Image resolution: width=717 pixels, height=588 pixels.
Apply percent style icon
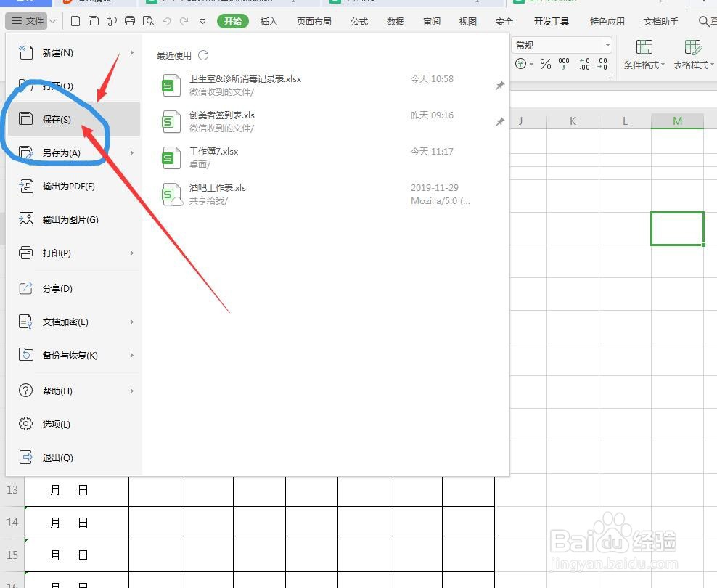click(x=545, y=64)
